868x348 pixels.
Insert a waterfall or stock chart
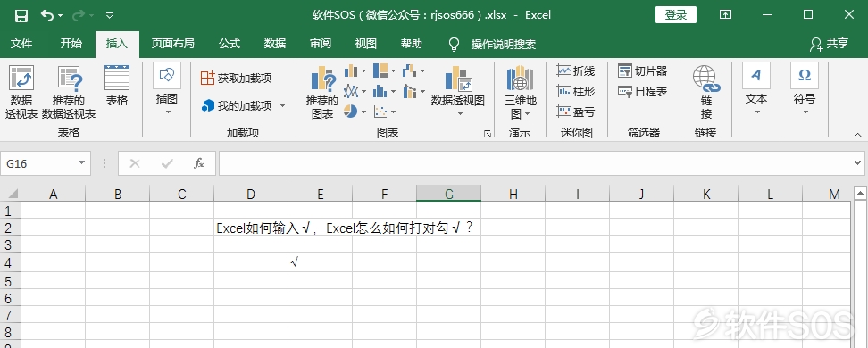pos(413,70)
